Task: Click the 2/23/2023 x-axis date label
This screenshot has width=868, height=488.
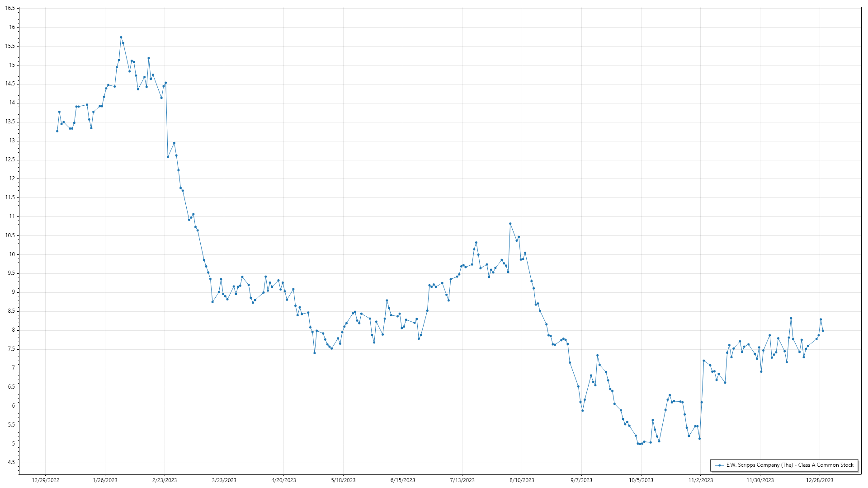Action: click(x=165, y=480)
